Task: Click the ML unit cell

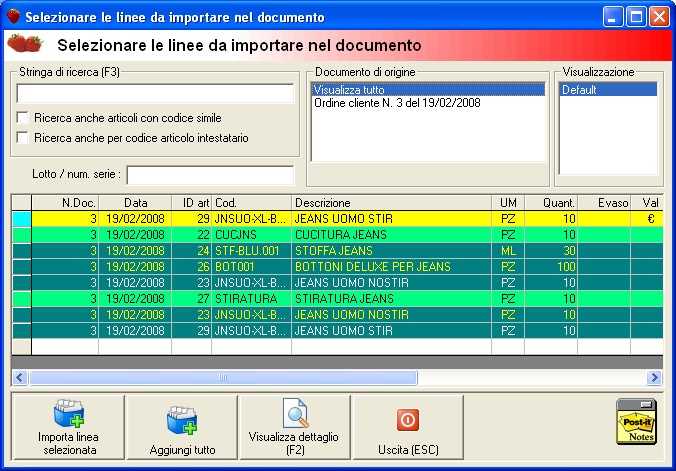Action: (508, 251)
